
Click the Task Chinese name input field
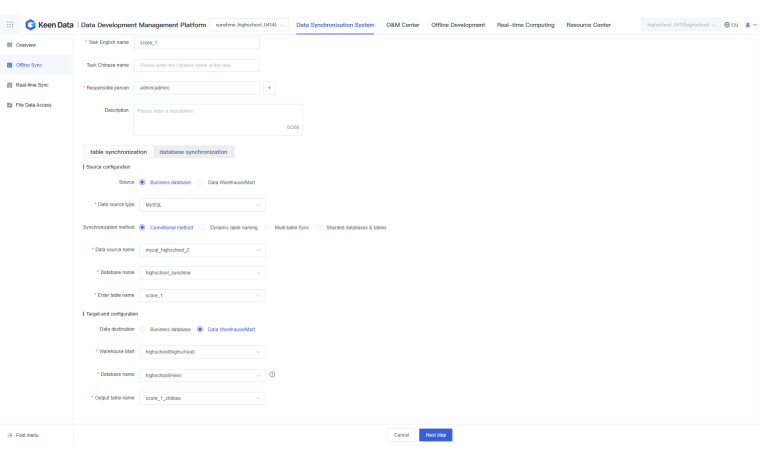click(196, 65)
